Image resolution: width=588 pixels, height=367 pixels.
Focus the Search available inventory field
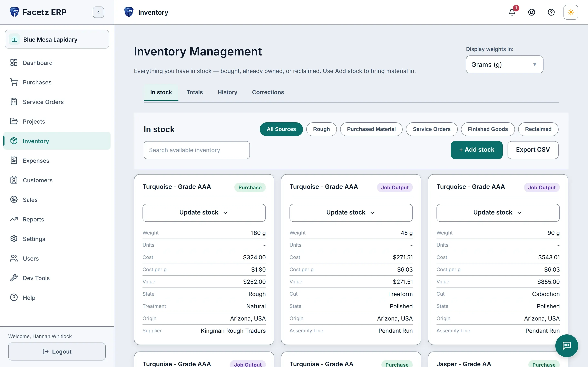click(197, 150)
